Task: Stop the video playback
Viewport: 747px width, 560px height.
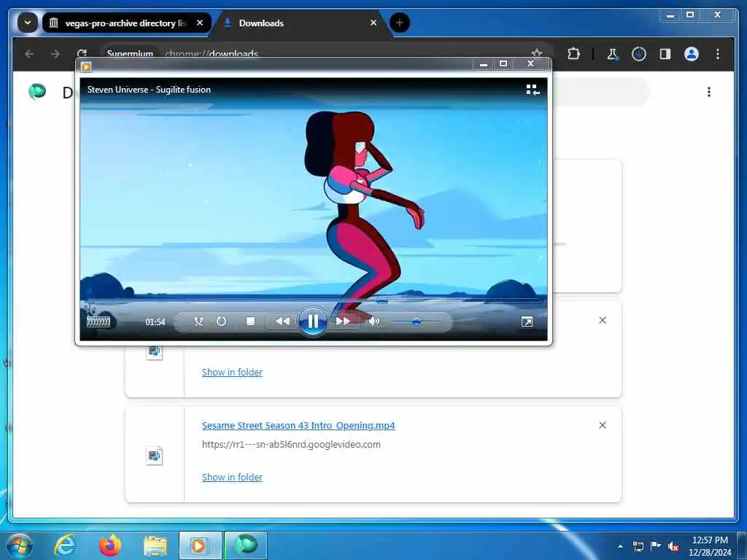Action: click(250, 322)
